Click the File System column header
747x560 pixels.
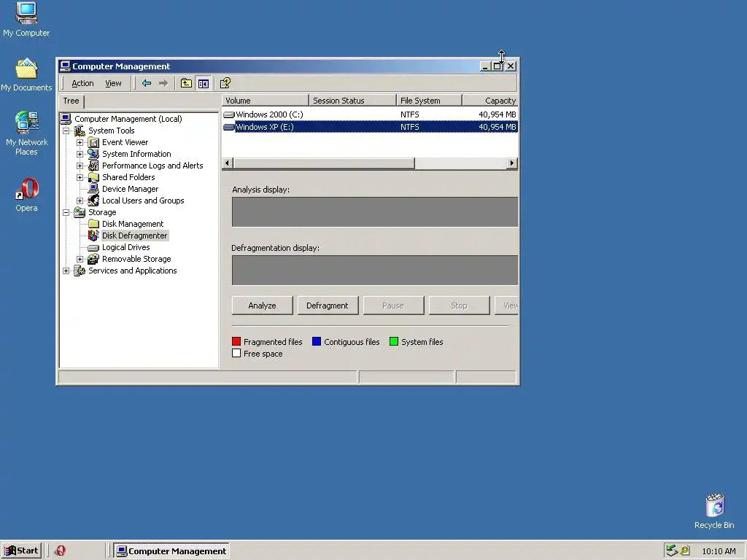[429, 101]
